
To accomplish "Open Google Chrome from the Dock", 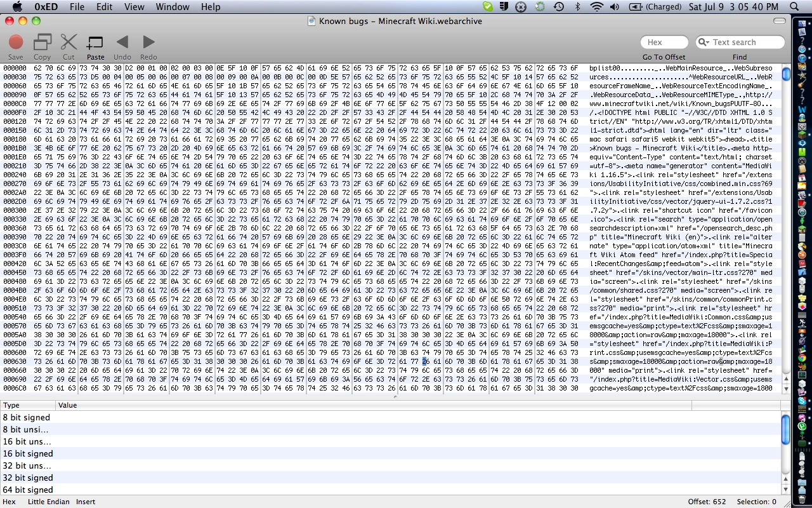I will [x=801, y=358].
